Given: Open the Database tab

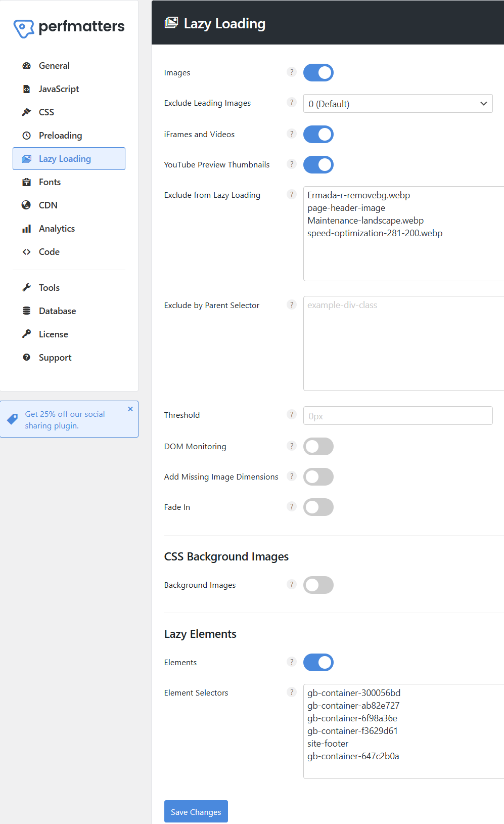Looking at the screenshot, I should pyautogui.click(x=69, y=311).
